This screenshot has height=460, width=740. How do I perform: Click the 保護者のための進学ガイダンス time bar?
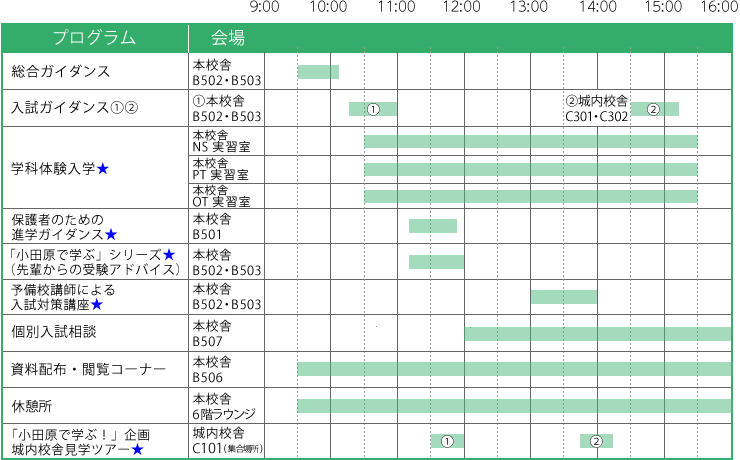(432, 226)
